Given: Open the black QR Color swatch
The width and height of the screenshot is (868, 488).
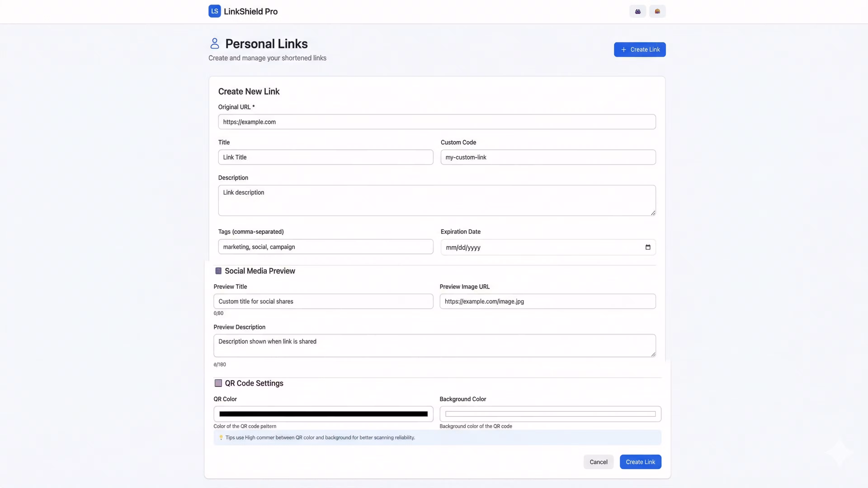Looking at the screenshot, I should point(323,414).
